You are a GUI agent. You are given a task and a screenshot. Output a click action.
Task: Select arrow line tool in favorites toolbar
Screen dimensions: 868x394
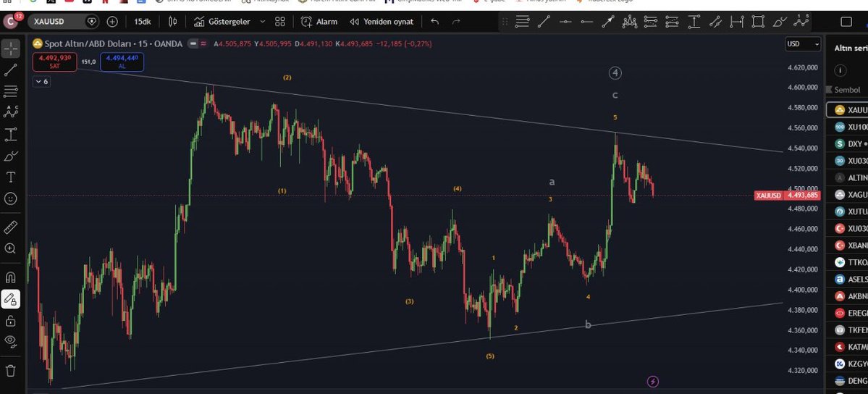point(608,22)
